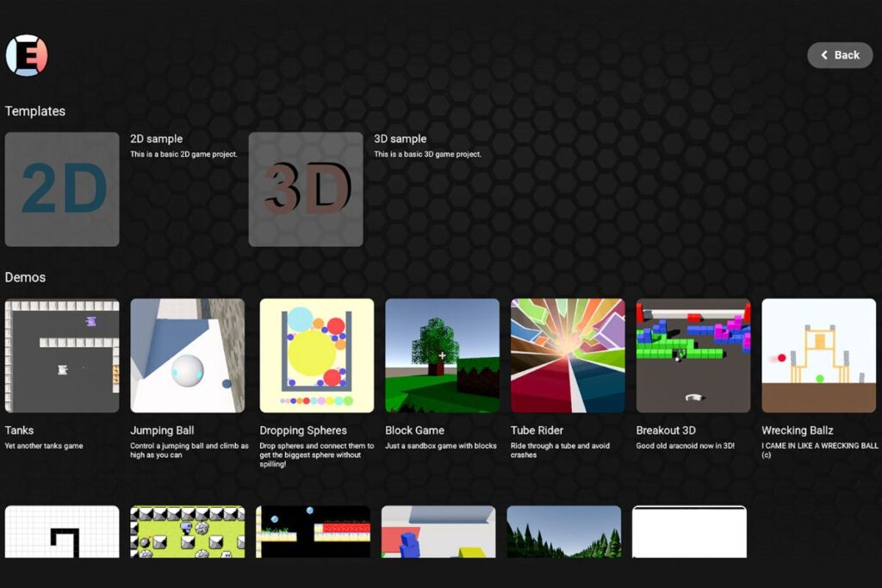The width and height of the screenshot is (882, 588).
Task: Click the Tube Rider title label
Action: point(537,430)
